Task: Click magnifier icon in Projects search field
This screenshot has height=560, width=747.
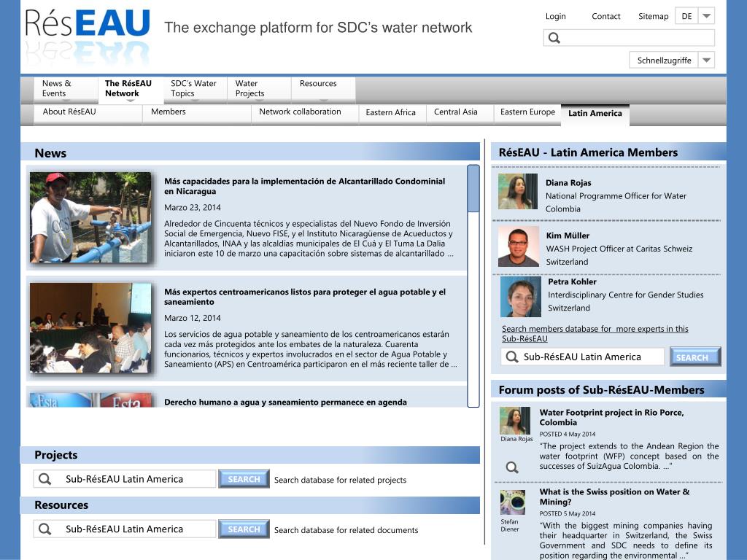Action: [44, 479]
